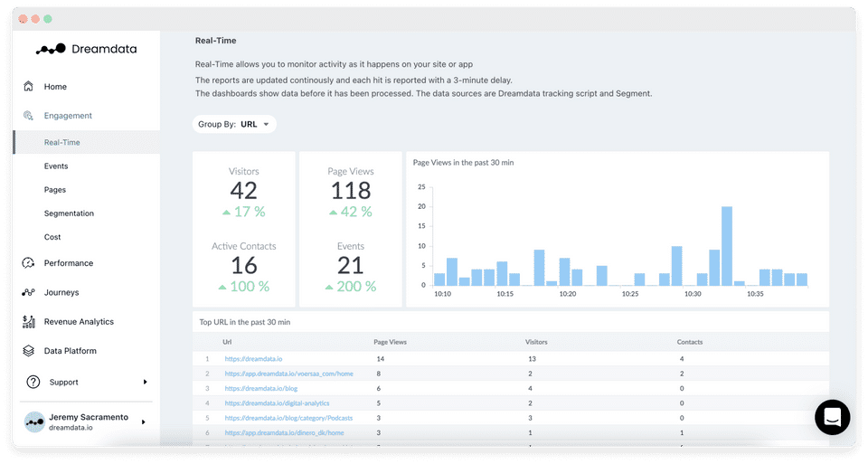This screenshot has height=464, width=868.
Task: Click the Page Views 118 stat
Action: (351, 192)
